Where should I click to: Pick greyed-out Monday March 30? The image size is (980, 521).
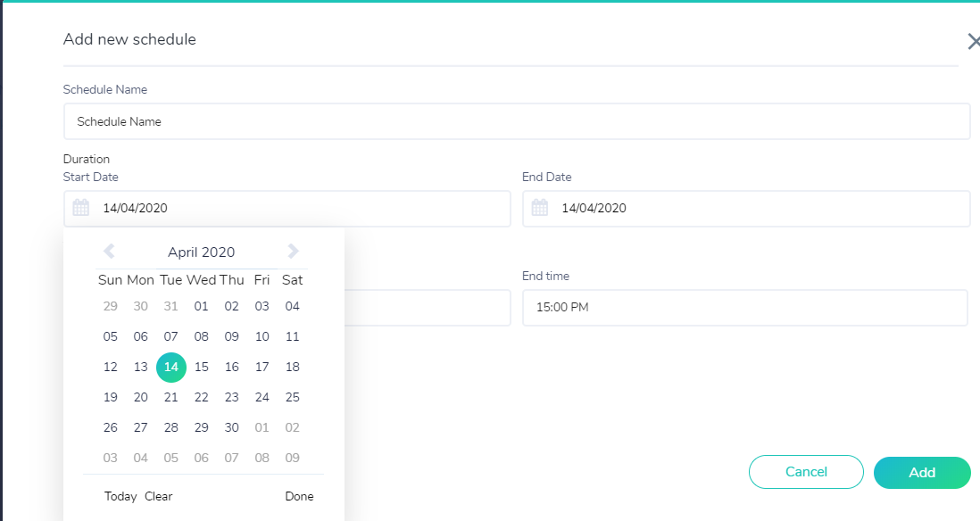tap(141, 306)
